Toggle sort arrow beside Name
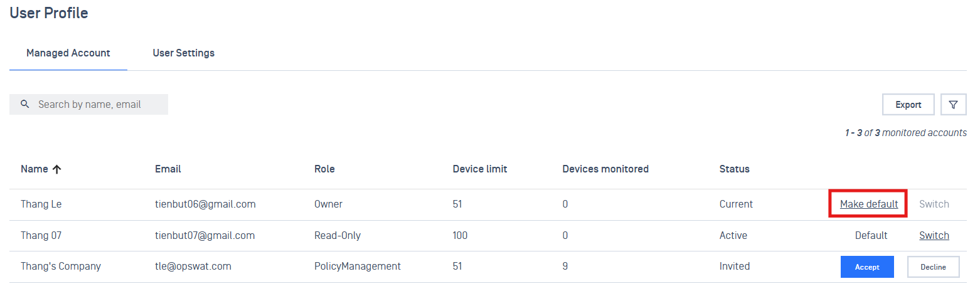The width and height of the screenshot is (980, 296). pyautogui.click(x=56, y=169)
